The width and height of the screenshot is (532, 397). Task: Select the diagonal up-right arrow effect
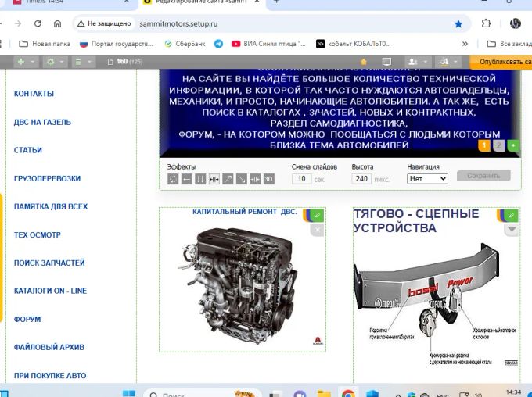(228, 179)
